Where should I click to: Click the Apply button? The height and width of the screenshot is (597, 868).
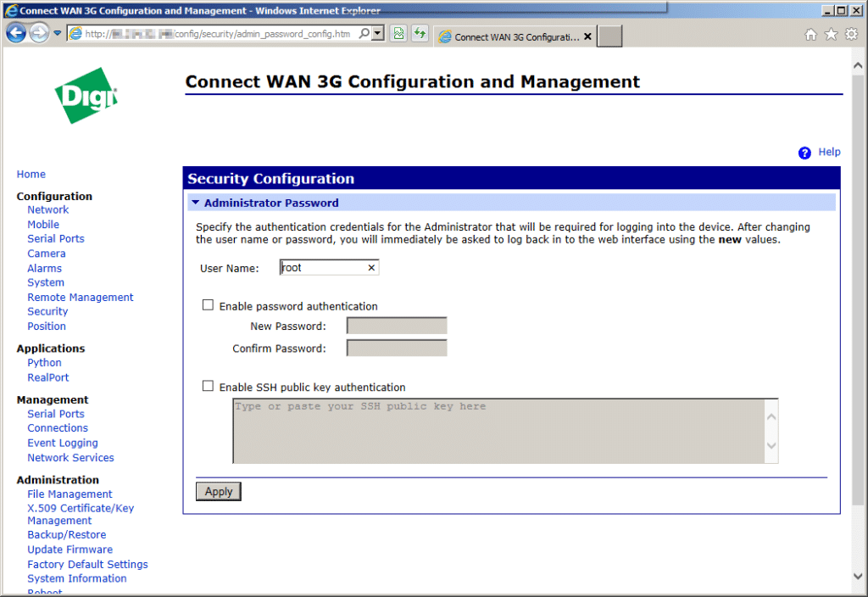pos(219,492)
